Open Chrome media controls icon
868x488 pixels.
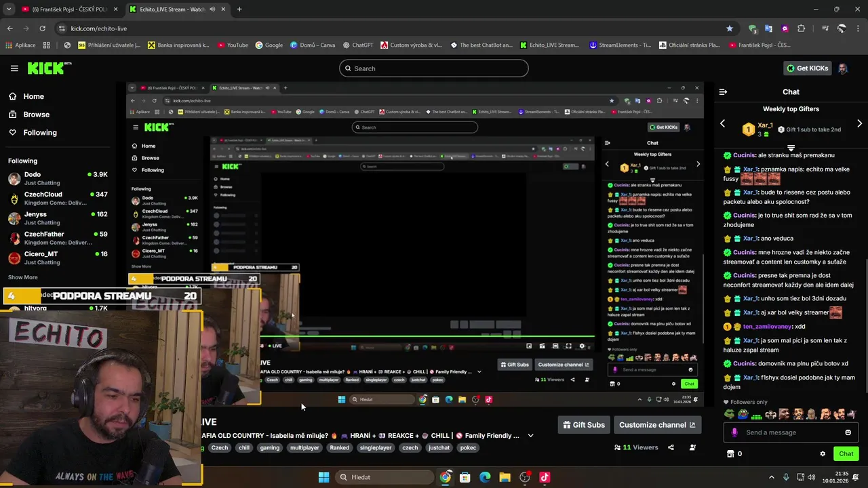click(825, 28)
